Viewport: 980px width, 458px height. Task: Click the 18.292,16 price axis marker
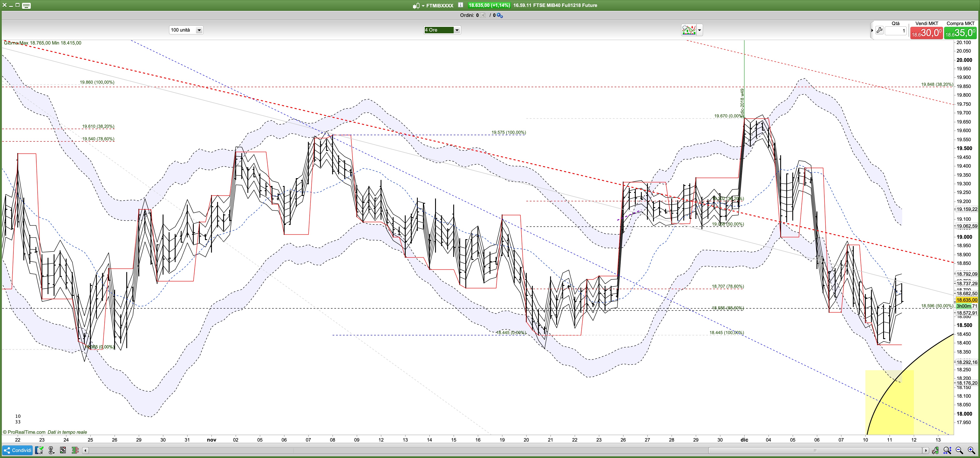click(967, 362)
